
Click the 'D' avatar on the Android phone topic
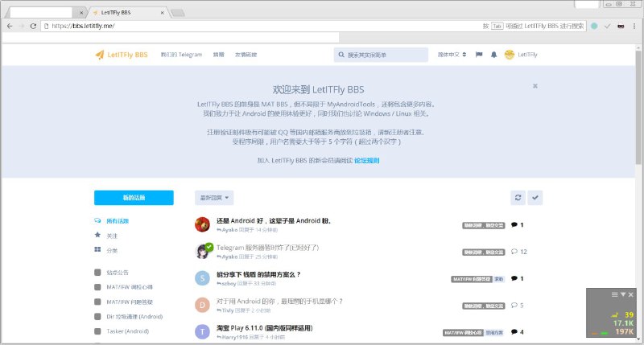[202, 305]
